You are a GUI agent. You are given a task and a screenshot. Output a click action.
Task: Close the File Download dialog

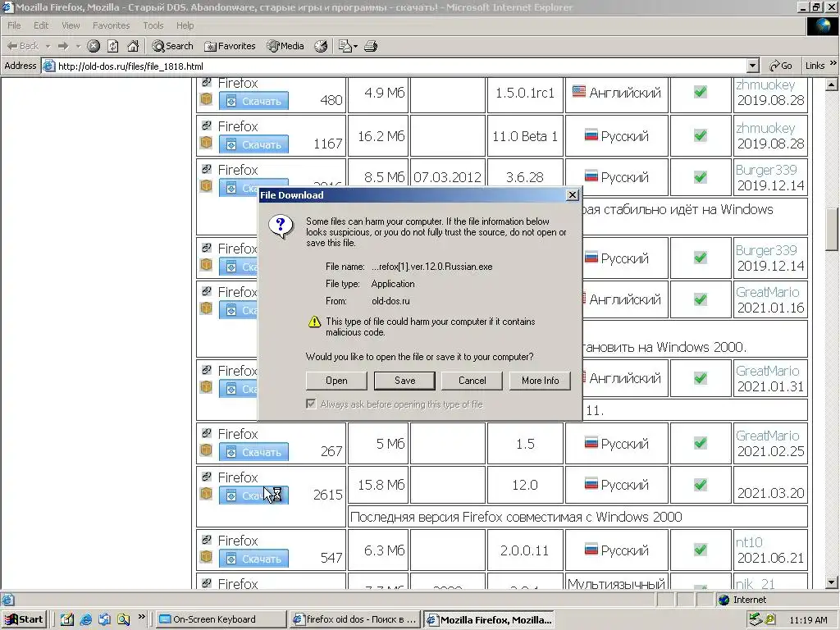(x=572, y=195)
